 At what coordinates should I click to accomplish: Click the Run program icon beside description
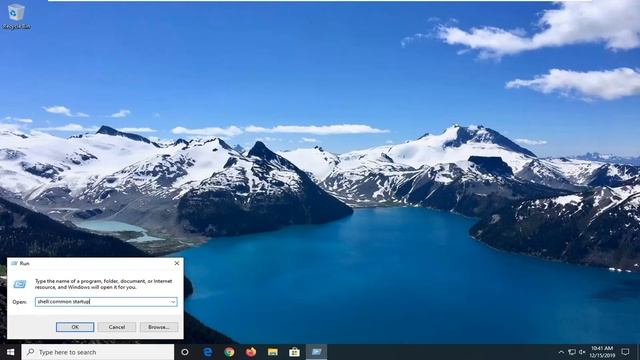pyautogui.click(x=20, y=284)
